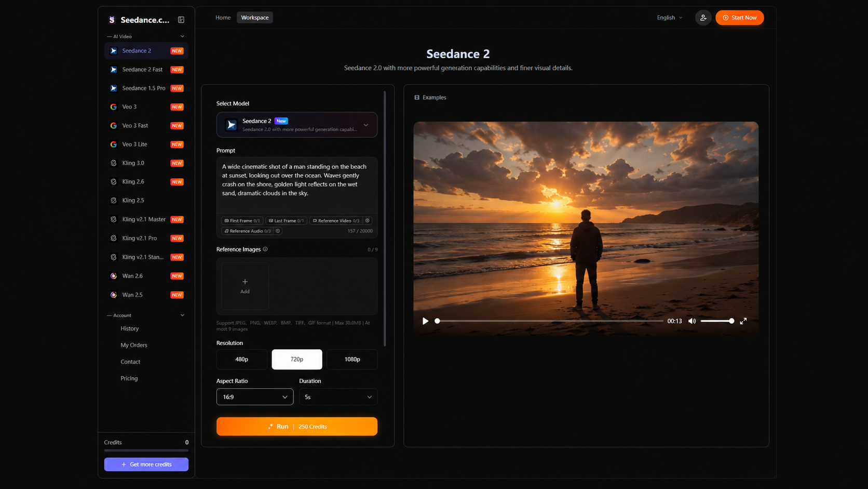The height and width of the screenshot is (489, 868).
Task: Select 480p resolution
Action: (x=241, y=359)
